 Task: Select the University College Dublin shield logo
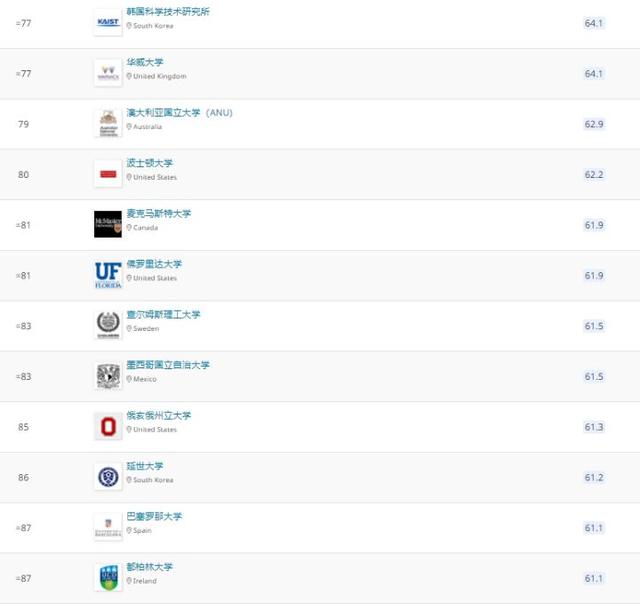pyautogui.click(x=108, y=577)
